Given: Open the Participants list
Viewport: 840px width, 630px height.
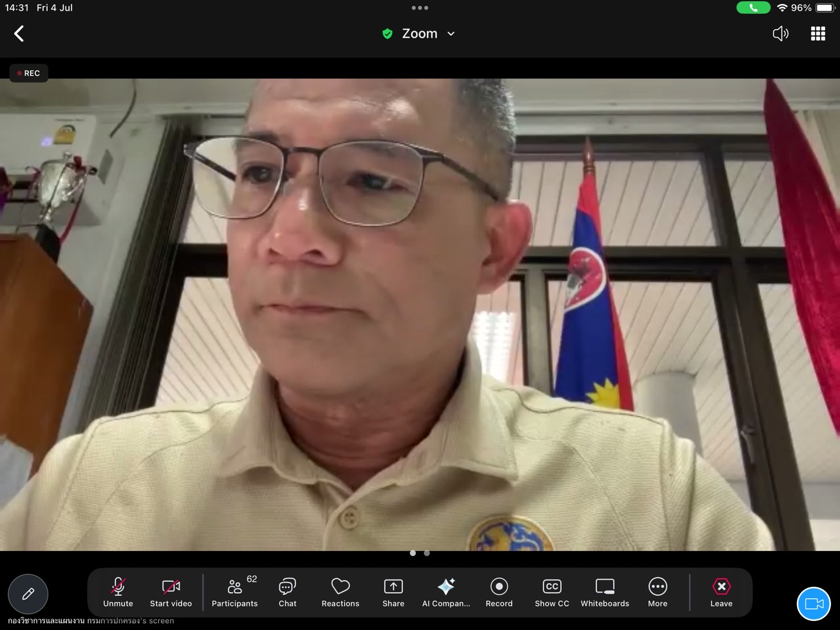Looking at the screenshot, I should 235,592.
